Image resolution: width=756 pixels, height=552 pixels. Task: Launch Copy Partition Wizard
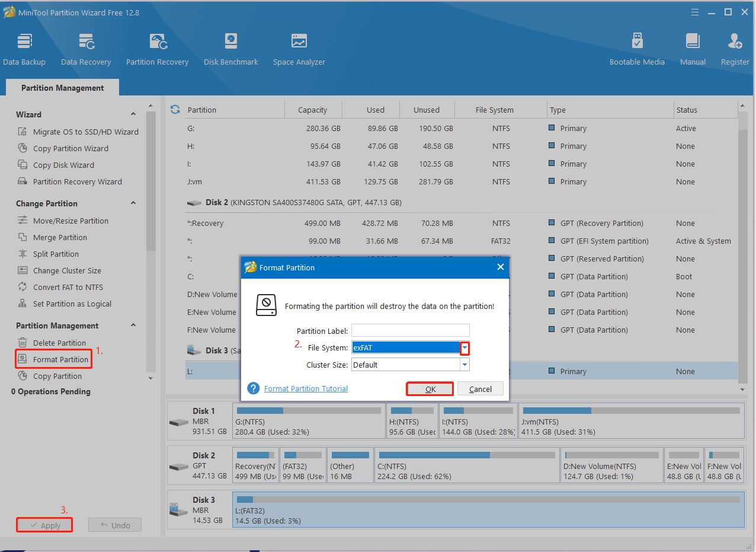64,148
